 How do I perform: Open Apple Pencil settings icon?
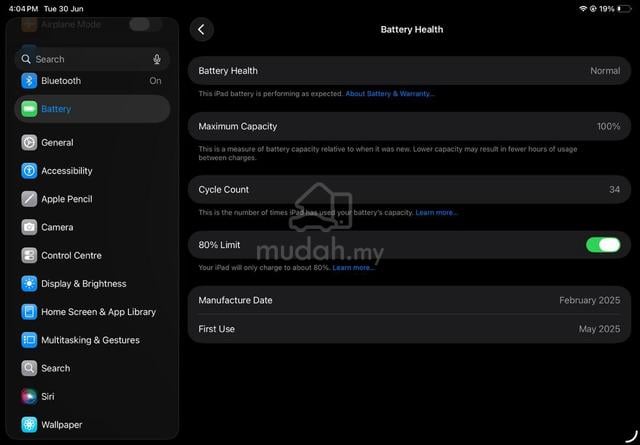coord(29,199)
